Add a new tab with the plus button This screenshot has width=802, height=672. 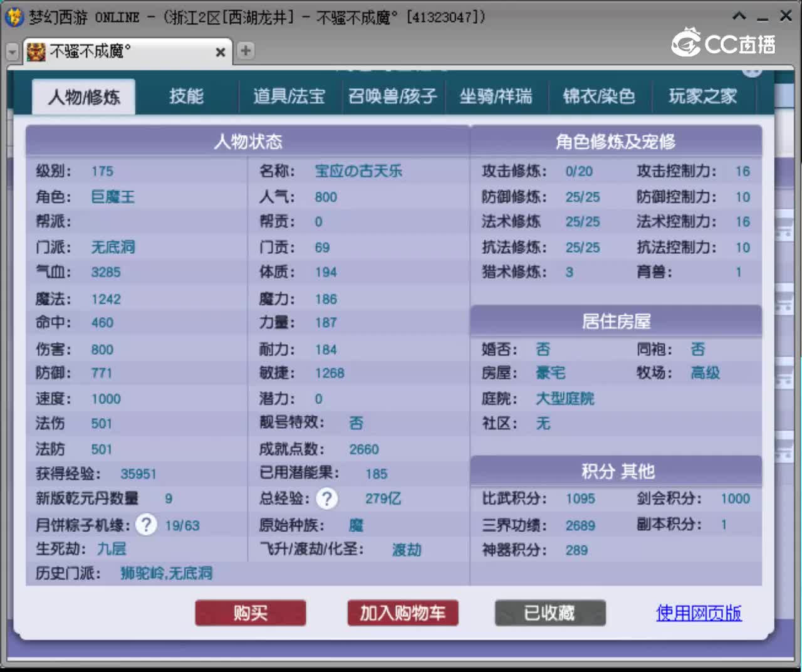click(x=246, y=51)
